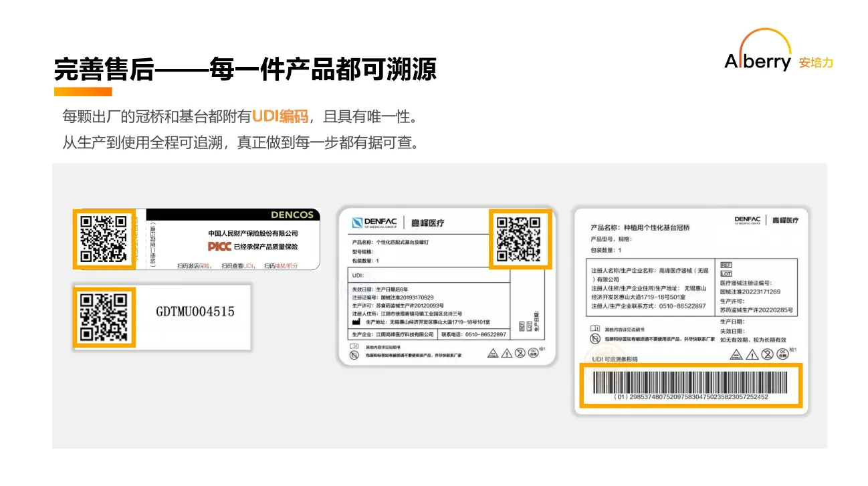Image resolution: width=868 pixels, height=486 pixels.
Task: Click the do-not-reuse symbol on the 个性化匹配式基台 label
Action: click(520, 354)
